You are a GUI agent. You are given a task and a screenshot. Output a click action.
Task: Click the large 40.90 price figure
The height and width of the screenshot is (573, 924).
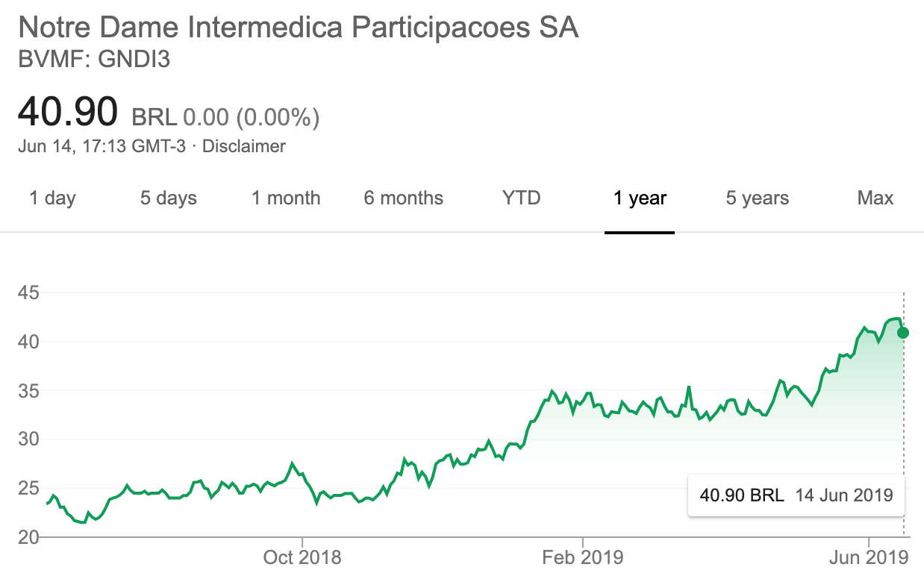(68, 113)
